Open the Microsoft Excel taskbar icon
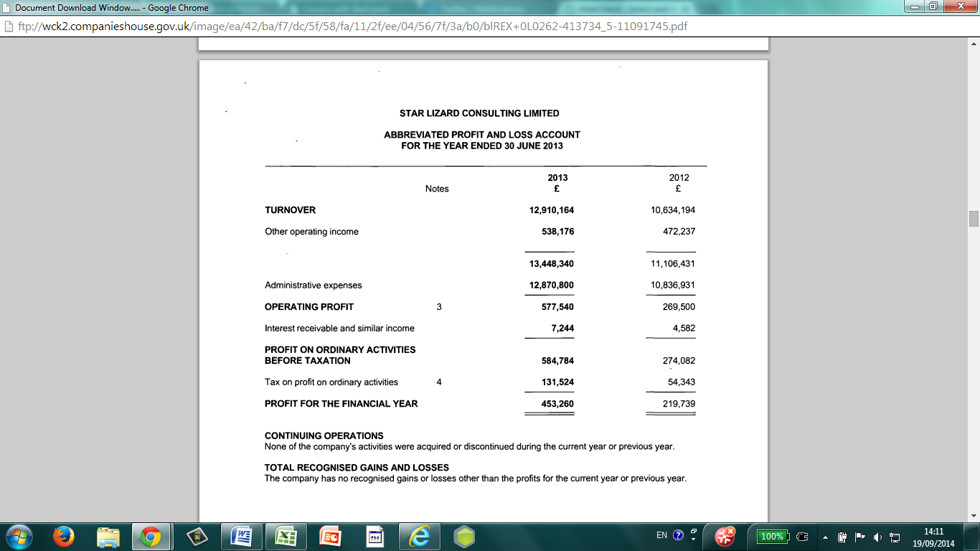This screenshot has width=980, height=551. [286, 536]
